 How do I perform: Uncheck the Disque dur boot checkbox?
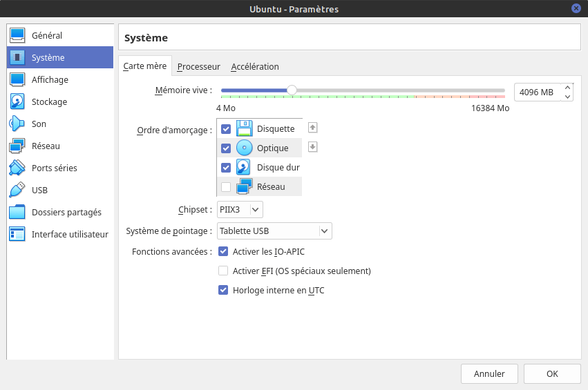[226, 168]
